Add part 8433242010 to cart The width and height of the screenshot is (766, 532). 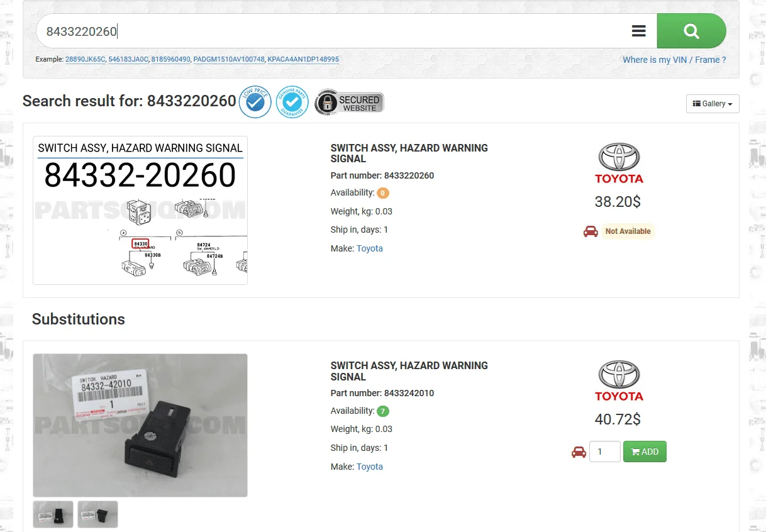coord(645,452)
